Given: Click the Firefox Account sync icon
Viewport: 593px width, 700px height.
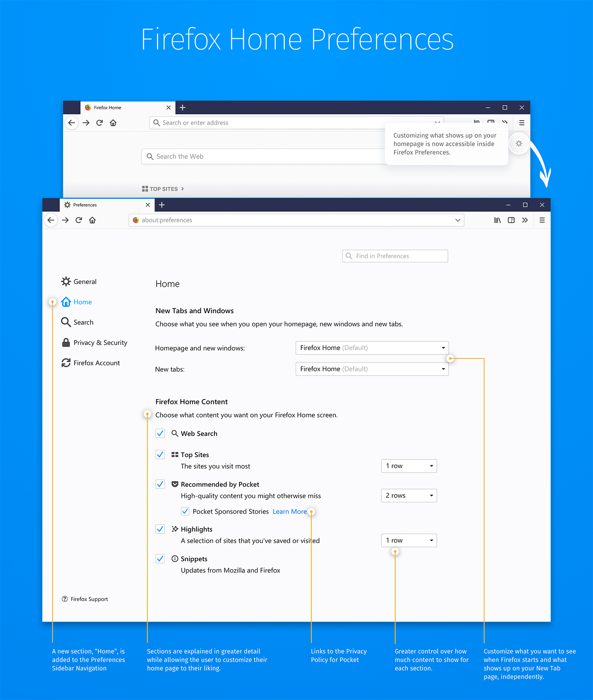Looking at the screenshot, I should (x=66, y=363).
